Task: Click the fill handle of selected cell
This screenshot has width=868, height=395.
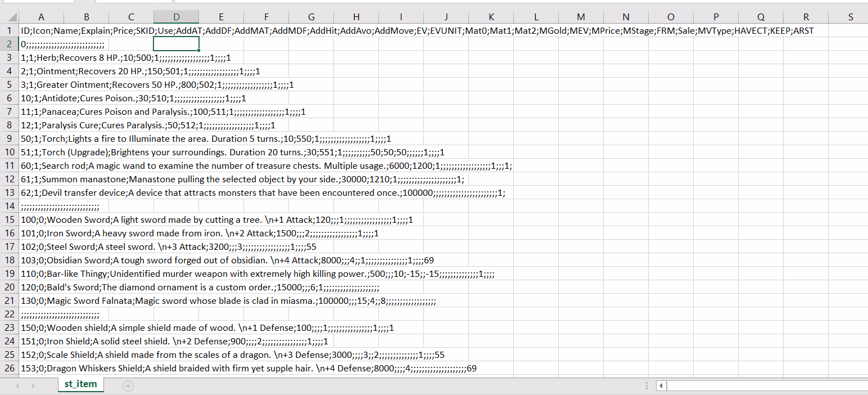Action: pos(198,51)
